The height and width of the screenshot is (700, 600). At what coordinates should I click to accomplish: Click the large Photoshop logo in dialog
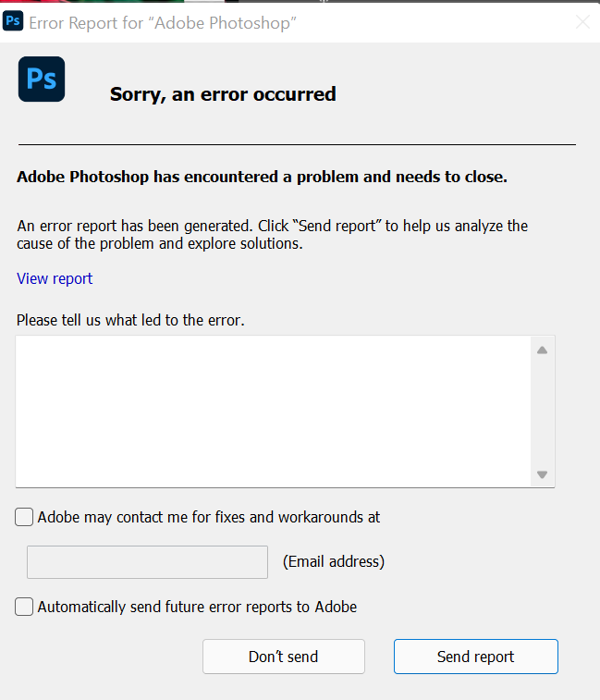[x=42, y=80]
